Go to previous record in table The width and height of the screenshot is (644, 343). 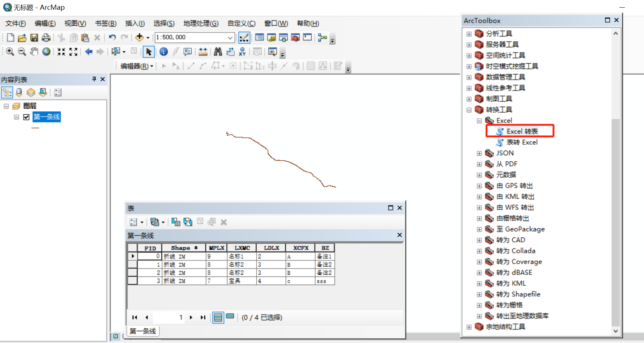(147, 317)
